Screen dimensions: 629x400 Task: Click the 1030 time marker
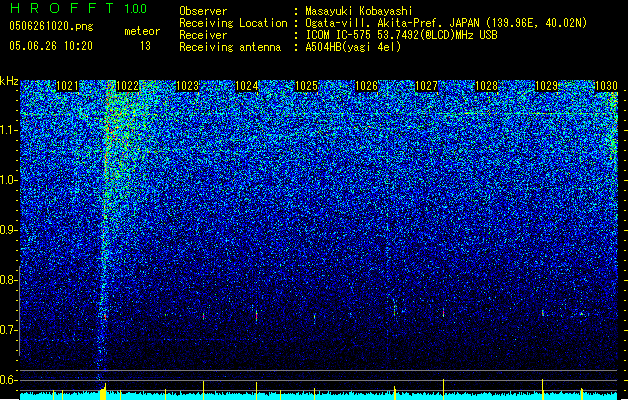(606, 86)
